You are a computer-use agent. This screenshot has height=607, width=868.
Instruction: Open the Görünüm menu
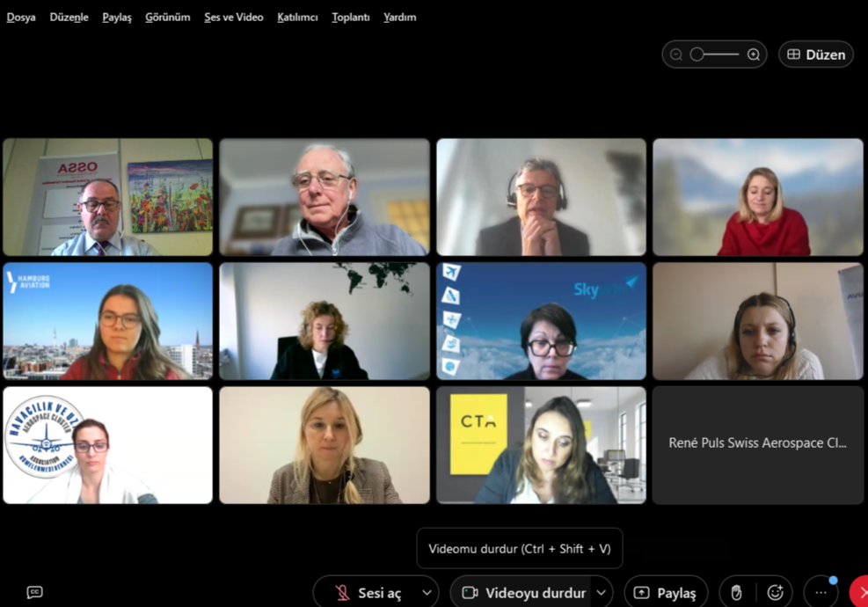coord(168,18)
